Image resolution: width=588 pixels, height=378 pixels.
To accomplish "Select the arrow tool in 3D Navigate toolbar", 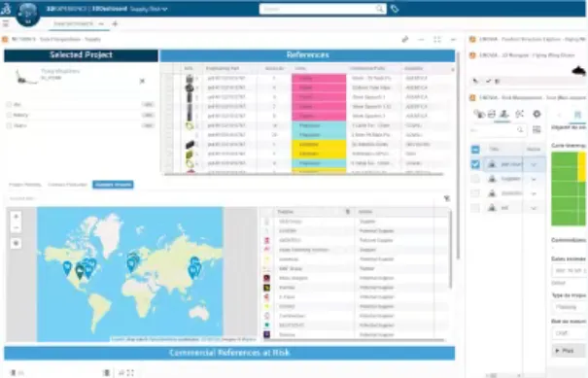I will (x=475, y=81).
